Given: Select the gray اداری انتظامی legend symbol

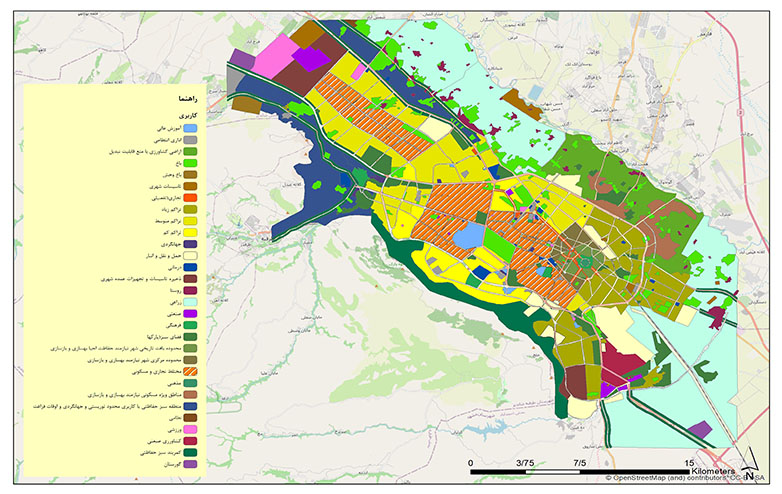Looking at the screenshot, I should point(190,140).
